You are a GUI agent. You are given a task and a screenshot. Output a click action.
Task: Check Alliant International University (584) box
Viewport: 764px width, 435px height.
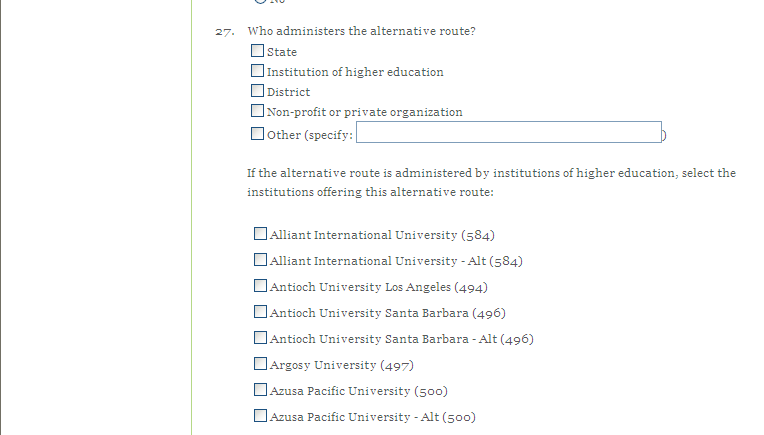click(261, 234)
